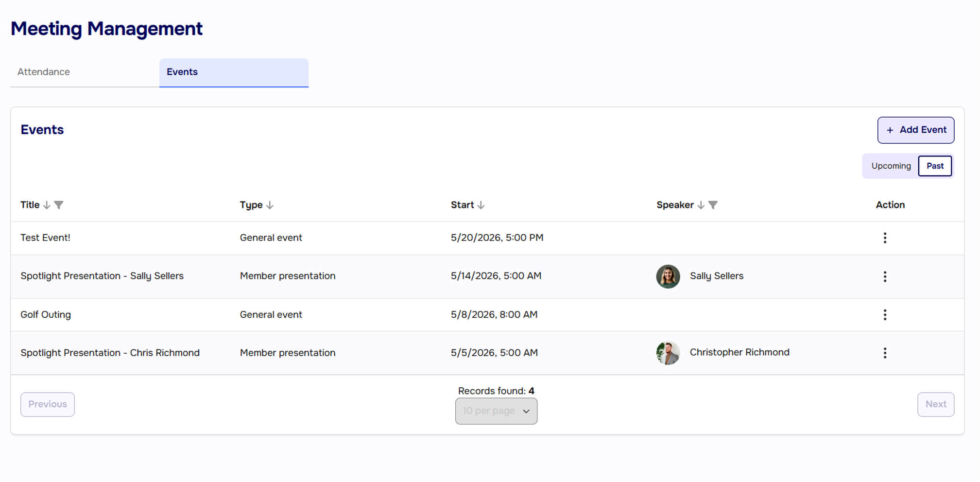Open action menu for Test Event!
The height and width of the screenshot is (482, 980).
(885, 238)
